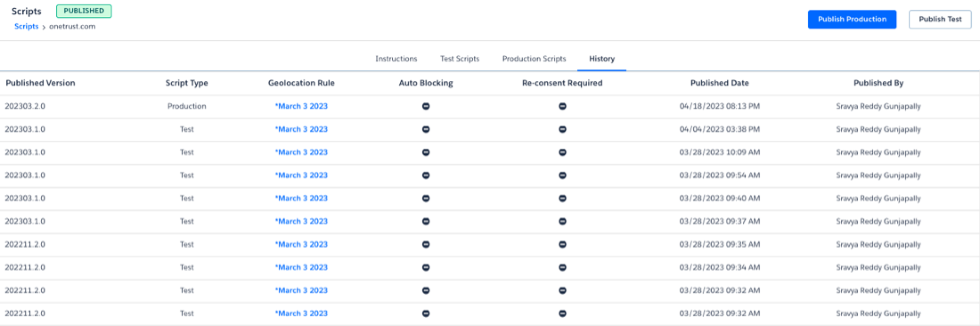Click the PUBLISHED status badge
The width and height of the screenshot is (980, 326).
point(84,11)
